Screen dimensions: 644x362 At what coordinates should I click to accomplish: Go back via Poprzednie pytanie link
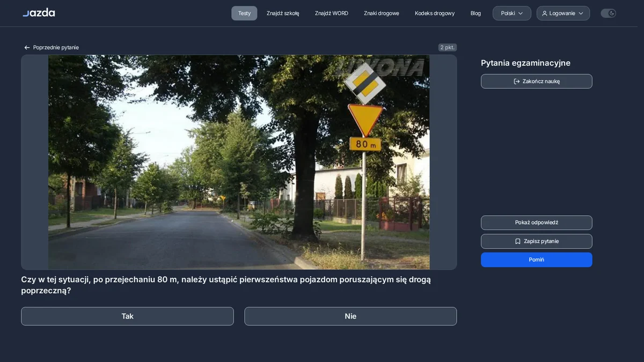point(51,48)
